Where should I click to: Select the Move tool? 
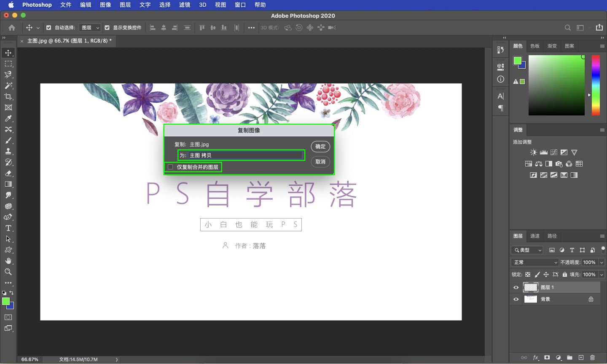point(8,53)
